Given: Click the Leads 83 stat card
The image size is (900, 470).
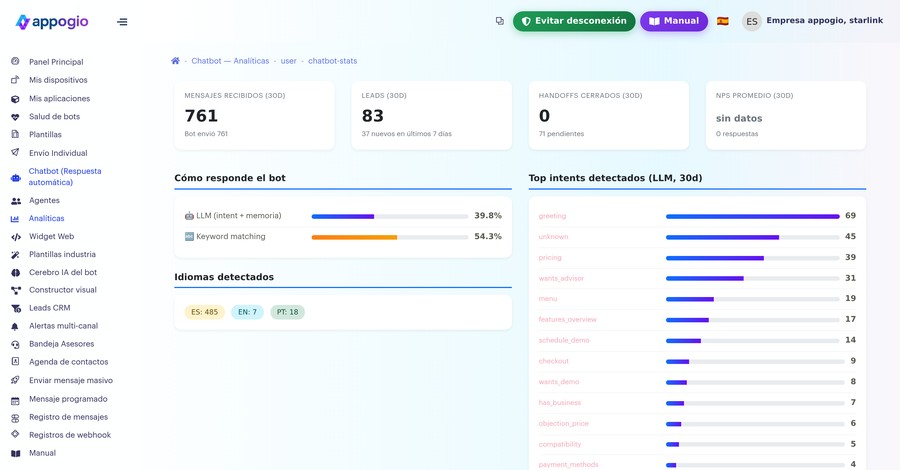Looking at the screenshot, I should coord(432,115).
